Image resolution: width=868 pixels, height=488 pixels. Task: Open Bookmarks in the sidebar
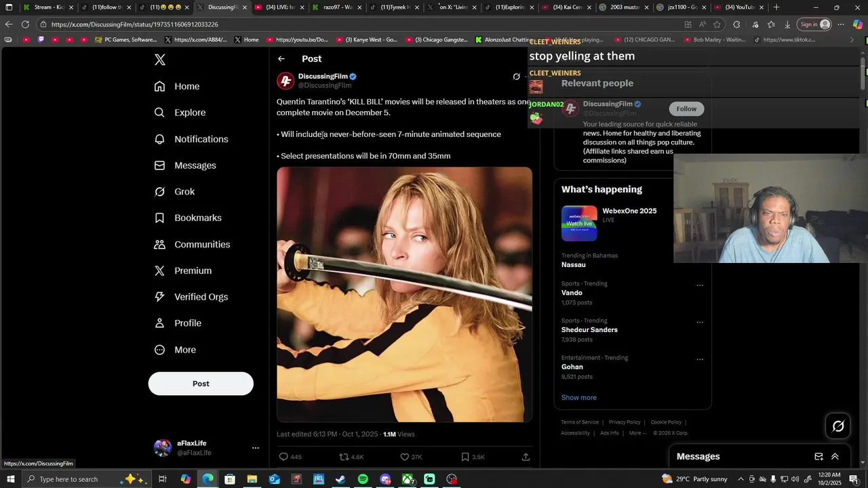(x=188, y=218)
